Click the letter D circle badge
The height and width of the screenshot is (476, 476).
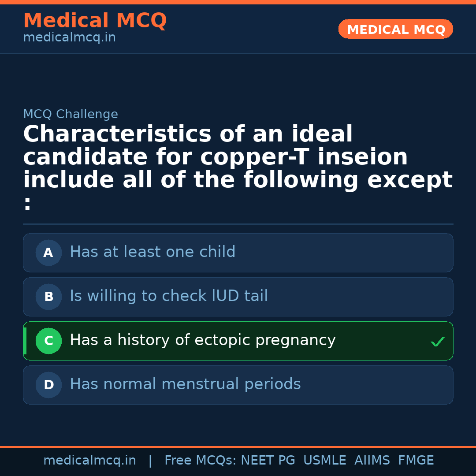(48, 385)
